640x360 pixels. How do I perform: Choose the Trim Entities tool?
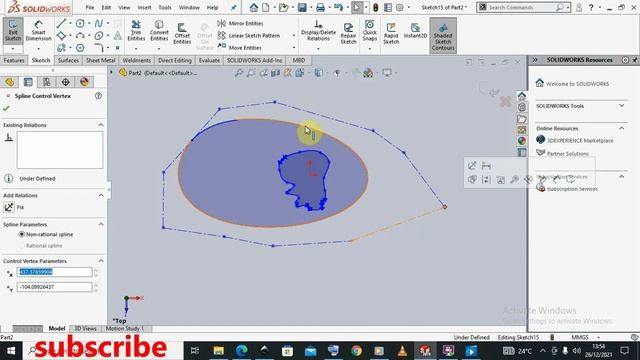coord(136,31)
